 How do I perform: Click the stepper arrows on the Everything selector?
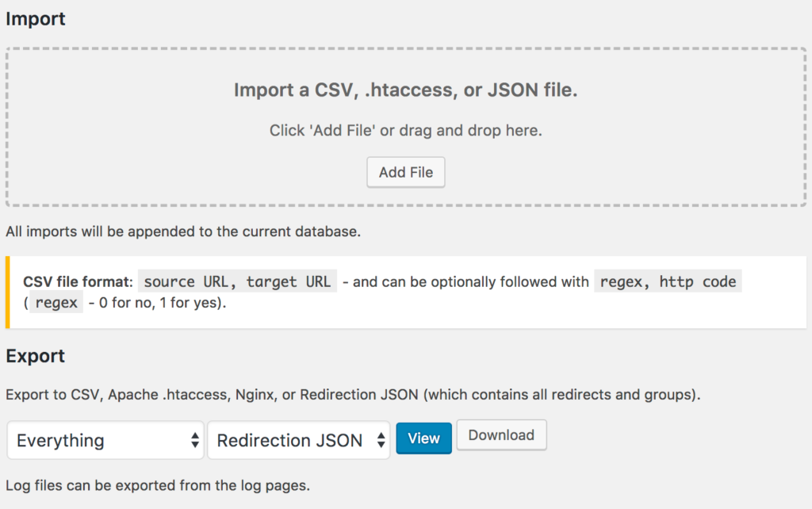(195, 439)
